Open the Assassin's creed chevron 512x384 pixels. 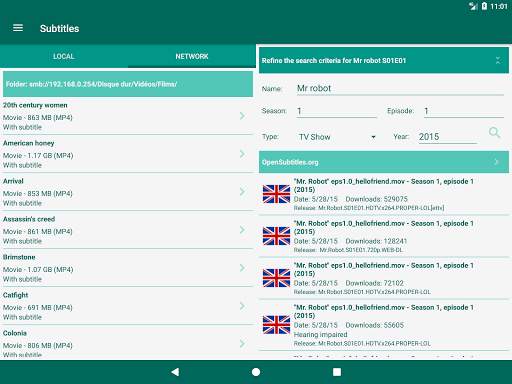pyautogui.click(x=242, y=230)
